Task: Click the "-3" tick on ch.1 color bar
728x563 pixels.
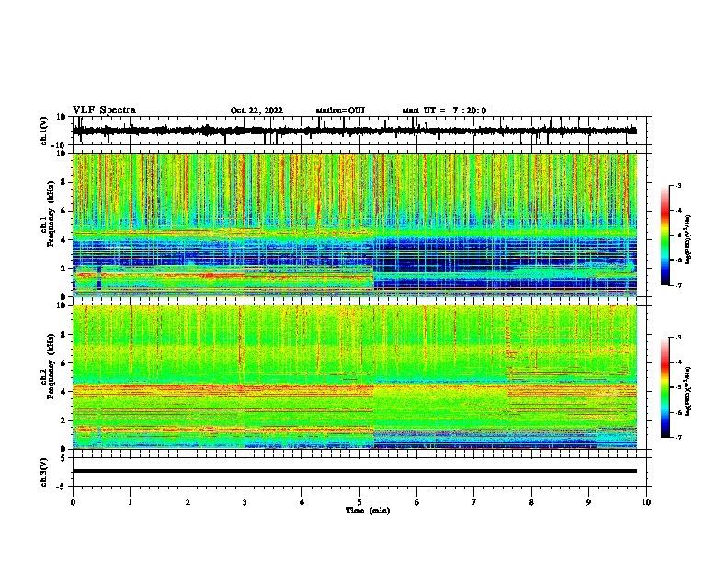Action: (678, 186)
